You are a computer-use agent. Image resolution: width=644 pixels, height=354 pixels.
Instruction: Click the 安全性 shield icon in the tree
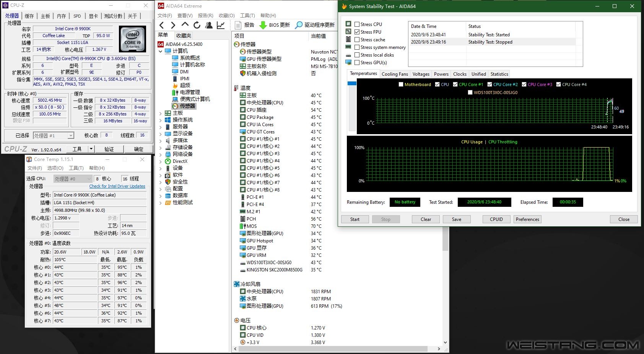[168, 182]
